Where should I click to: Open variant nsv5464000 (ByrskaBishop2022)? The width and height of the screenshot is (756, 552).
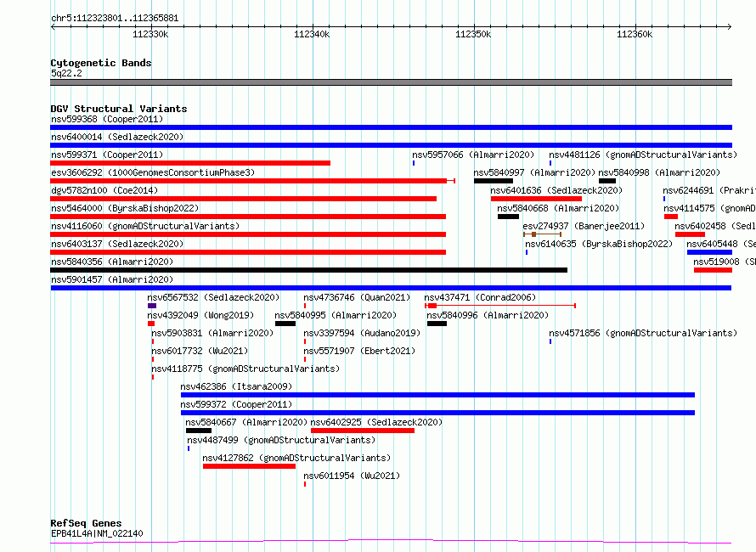point(125,208)
